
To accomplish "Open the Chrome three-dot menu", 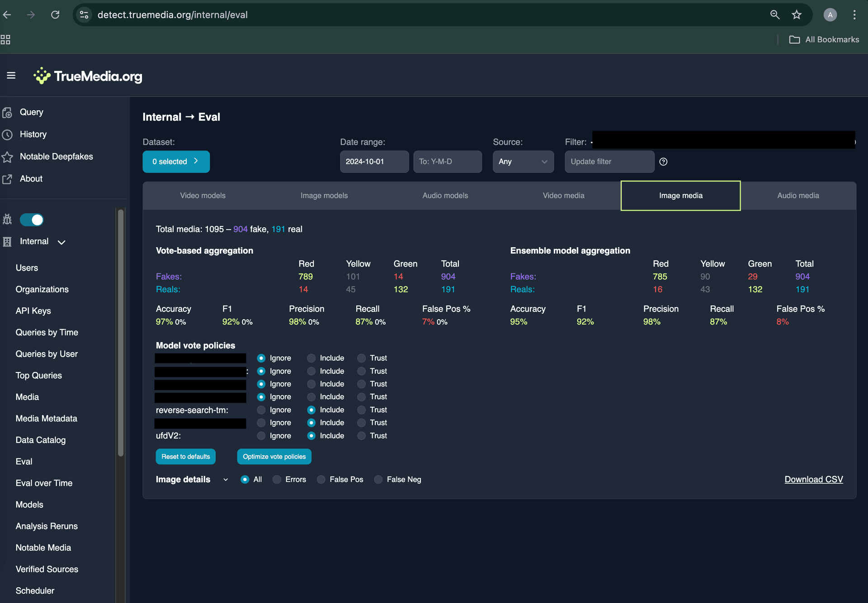I will pyautogui.click(x=854, y=14).
